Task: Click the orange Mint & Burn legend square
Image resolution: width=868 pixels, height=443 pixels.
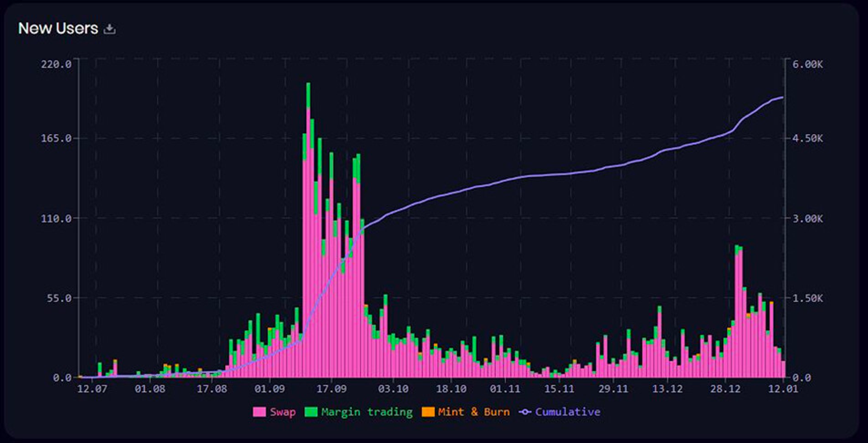Action: tap(428, 412)
